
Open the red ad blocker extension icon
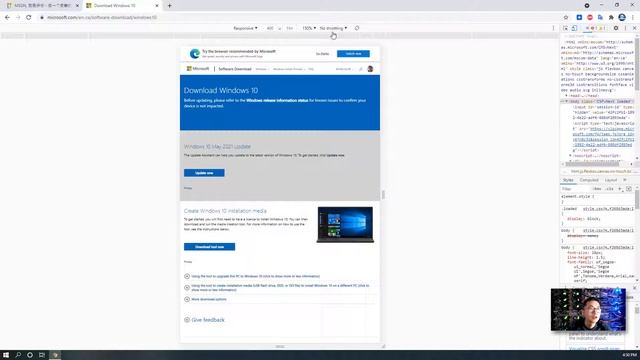590,18
